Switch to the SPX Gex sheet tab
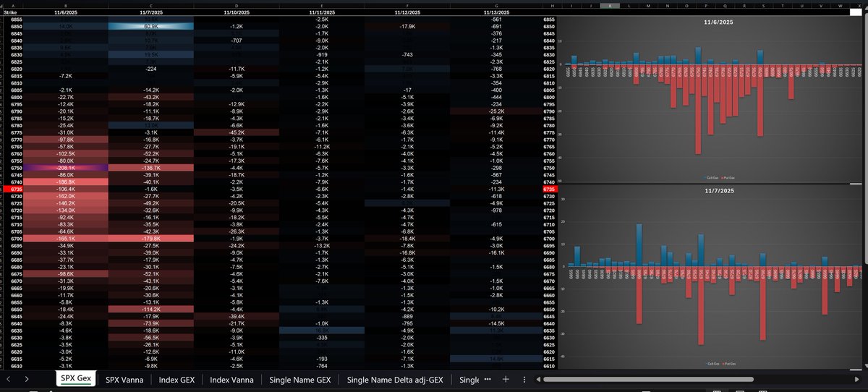 [x=75, y=379]
